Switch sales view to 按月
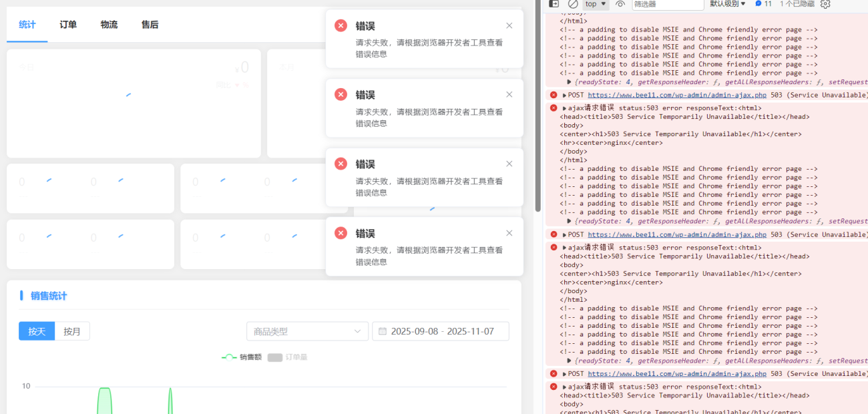 72,331
